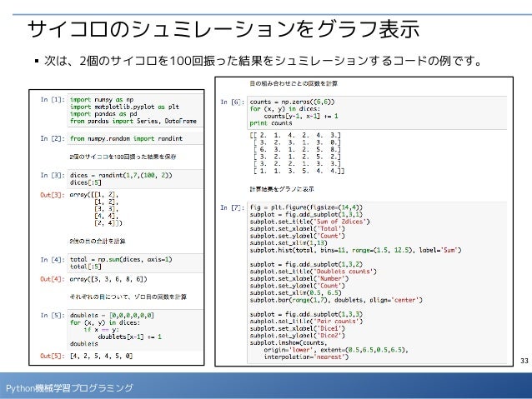Select the In [4] prompt label
532x399 pixels.
click(53, 260)
